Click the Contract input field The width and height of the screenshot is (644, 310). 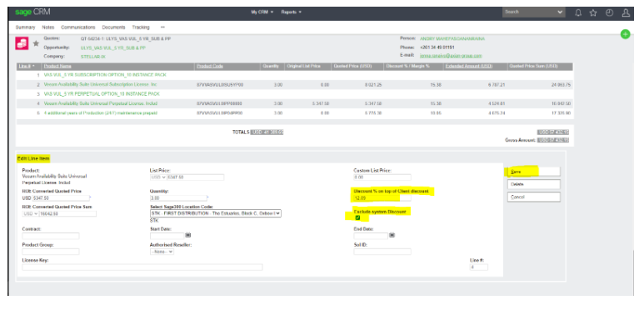point(51,236)
